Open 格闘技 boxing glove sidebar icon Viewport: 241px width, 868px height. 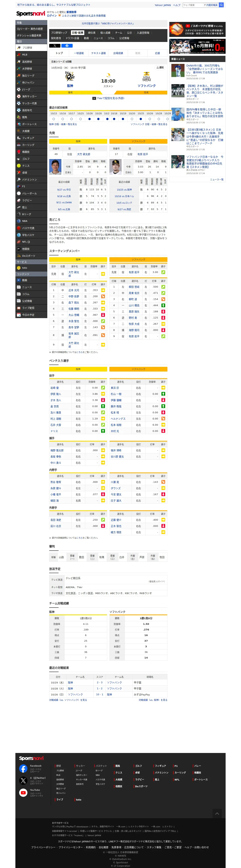19,152
